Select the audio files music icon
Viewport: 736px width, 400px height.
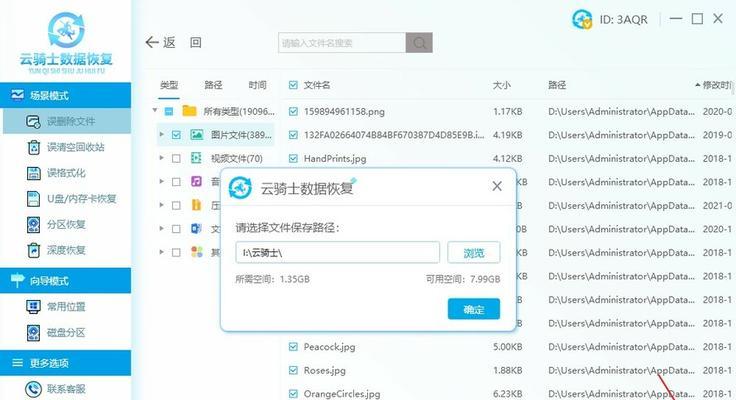tap(196, 181)
